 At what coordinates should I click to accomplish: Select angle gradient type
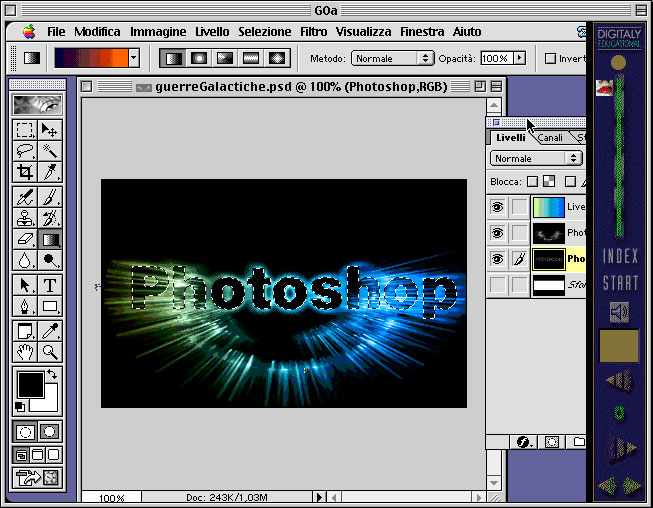224,58
